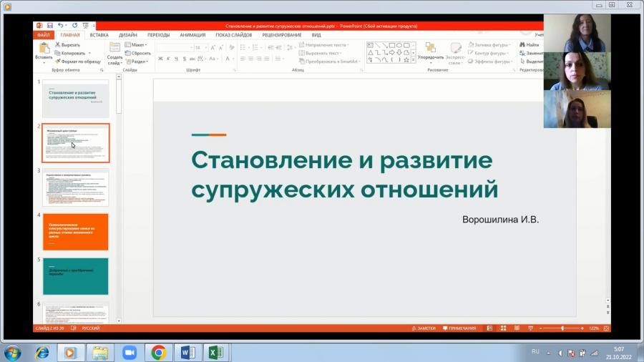644x362 pixels.
Task: Click the zoom slider in status bar
Action: click(x=562, y=328)
